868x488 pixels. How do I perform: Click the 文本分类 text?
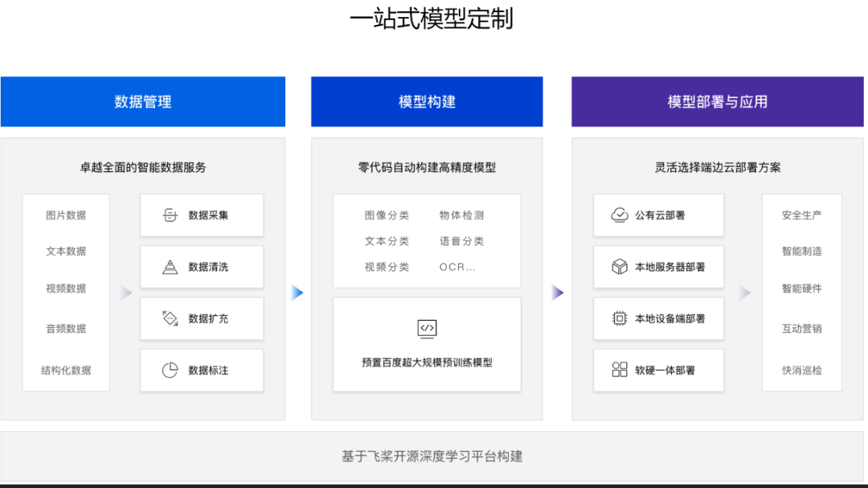click(387, 241)
